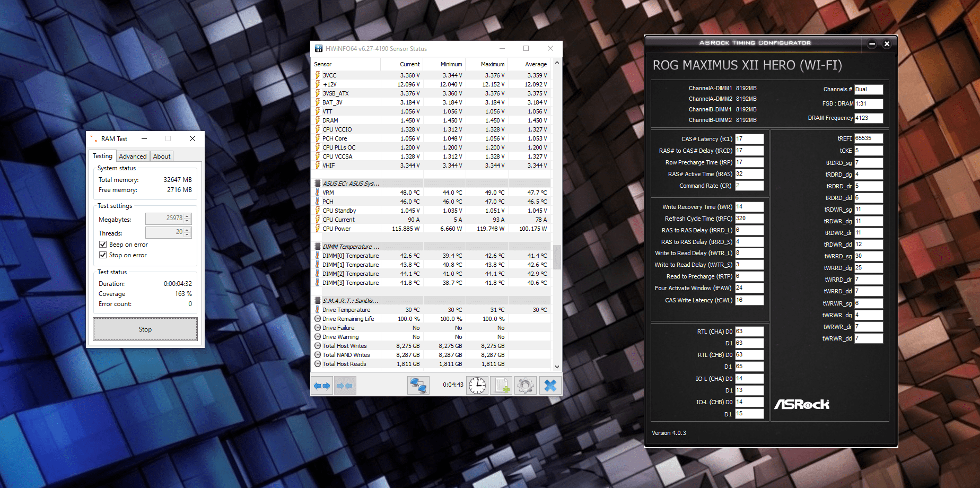Click the Channels # field showing Dual

pyautogui.click(x=869, y=90)
